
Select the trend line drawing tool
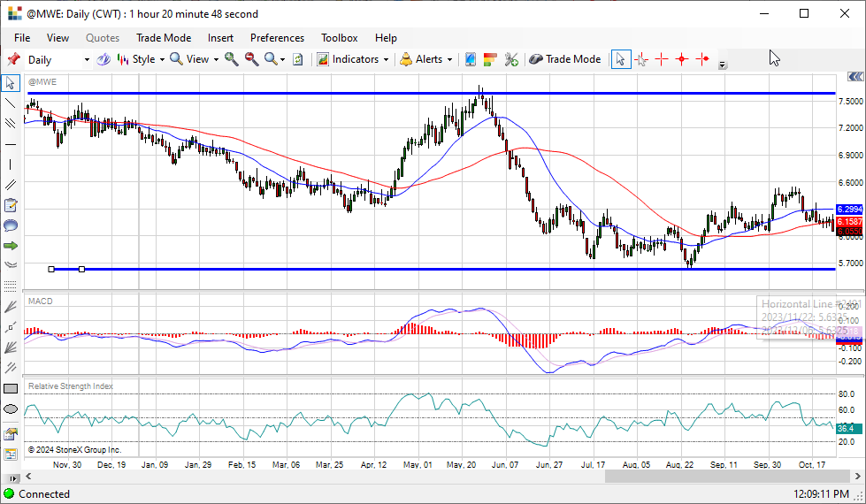tap(10, 103)
